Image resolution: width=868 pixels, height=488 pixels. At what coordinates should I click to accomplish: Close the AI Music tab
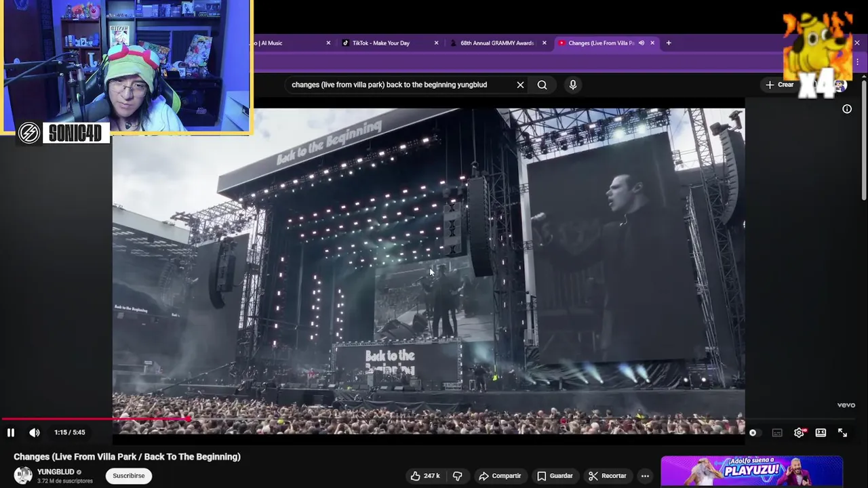click(x=328, y=43)
